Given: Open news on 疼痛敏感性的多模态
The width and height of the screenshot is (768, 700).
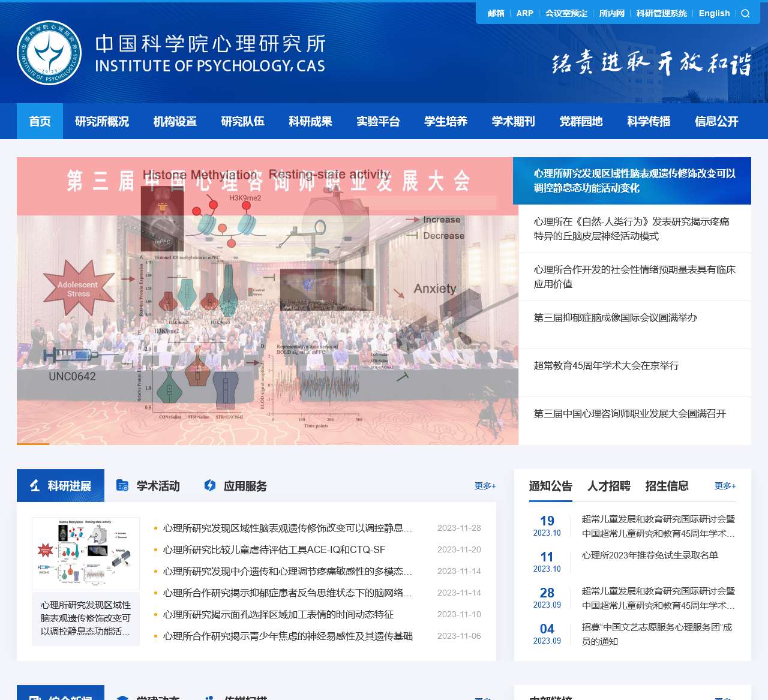Looking at the screenshot, I should tap(287, 571).
